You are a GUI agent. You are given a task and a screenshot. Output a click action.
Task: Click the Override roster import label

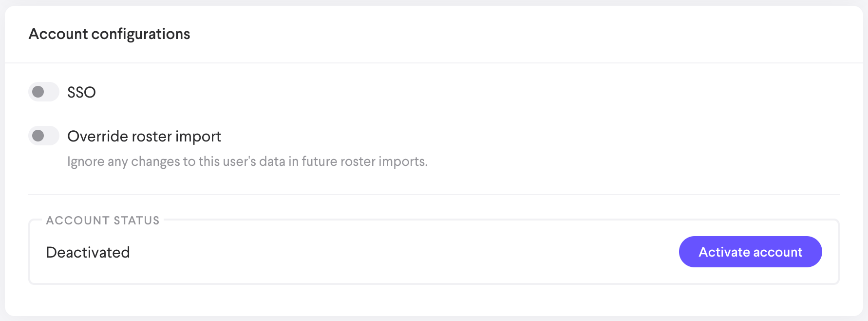(144, 136)
